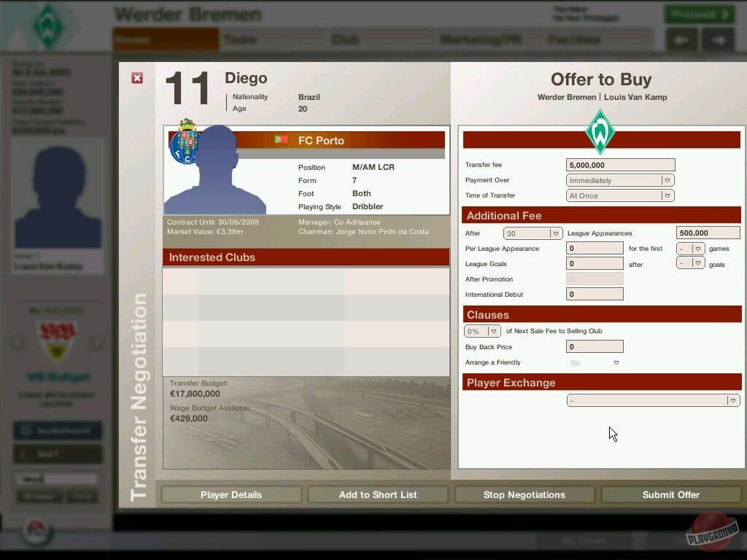747x560 pixels.
Task: Click the Add to Short List button
Action: 378,494
